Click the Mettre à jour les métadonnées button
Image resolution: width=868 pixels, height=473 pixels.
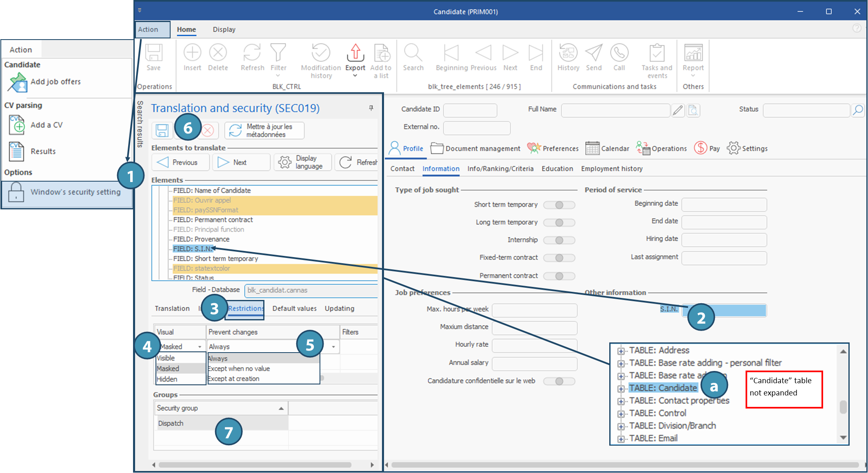(x=264, y=131)
